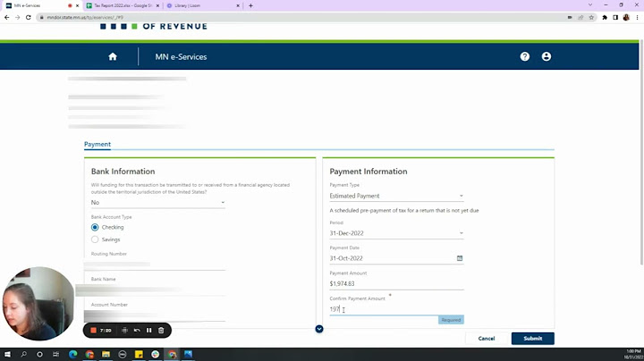Switch to the Tax Report 2022 Google Sheets tab
This screenshot has height=361, width=644.
122,5
